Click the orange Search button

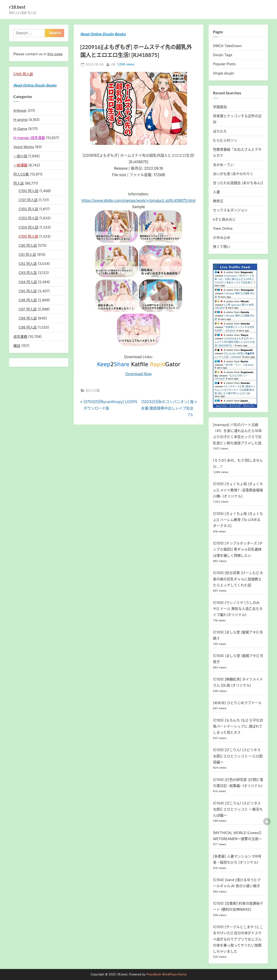(x=55, y=33)
